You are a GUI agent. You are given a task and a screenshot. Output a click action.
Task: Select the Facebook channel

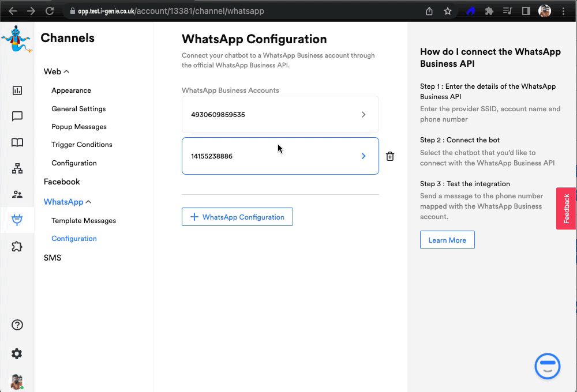(62, 182)
